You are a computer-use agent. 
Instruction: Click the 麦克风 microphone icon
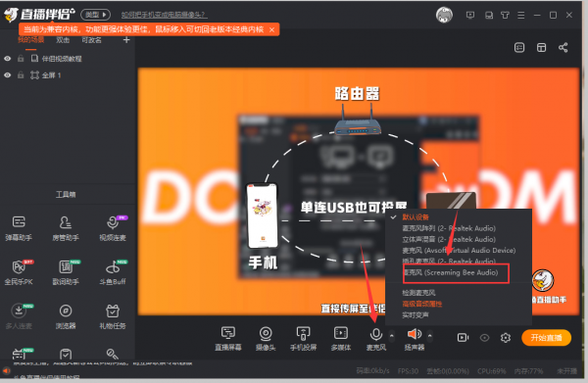pyautogui.click(x=376, y=334)
